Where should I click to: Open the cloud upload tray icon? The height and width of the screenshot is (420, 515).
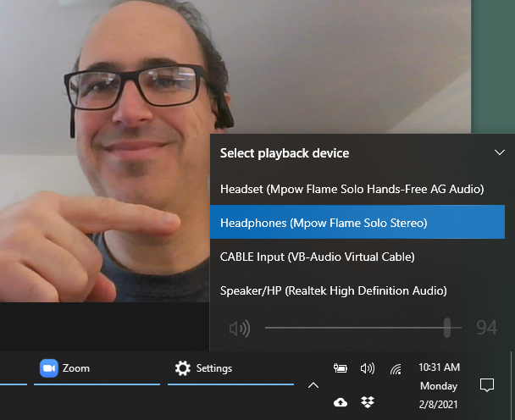tap(341, 402)
